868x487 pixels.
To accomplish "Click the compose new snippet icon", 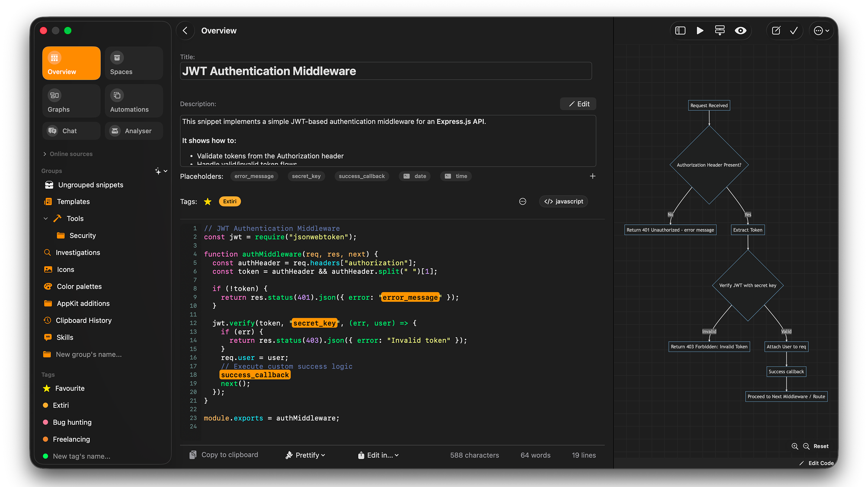I will coord(776,31).
